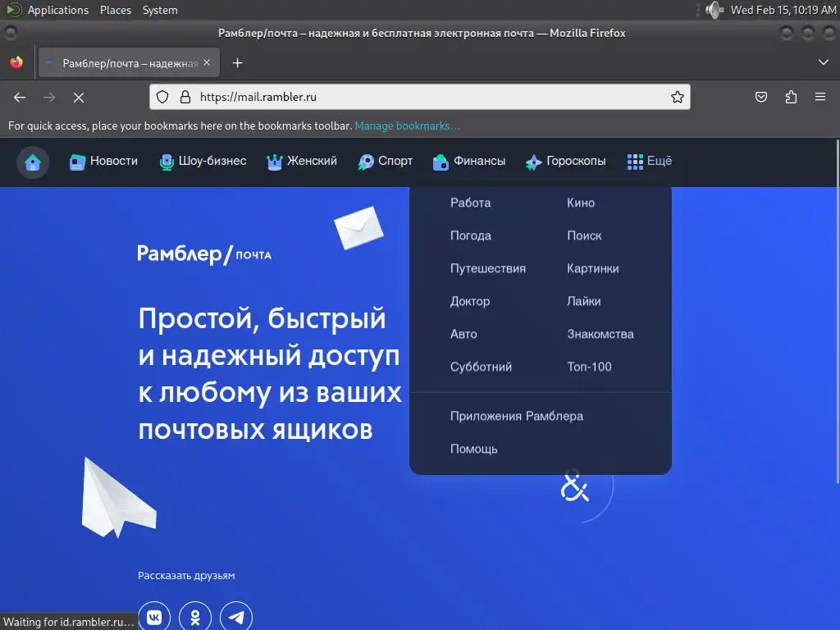Click the Firefox View icon
Viewport: 840px width, 630px height.
pyautogui.click(x=16, y=62)
